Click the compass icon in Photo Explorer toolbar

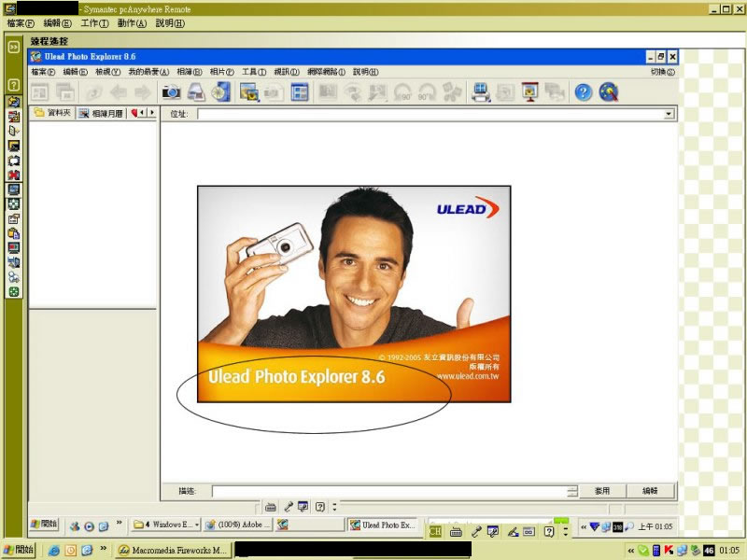(x=220, y=91)
